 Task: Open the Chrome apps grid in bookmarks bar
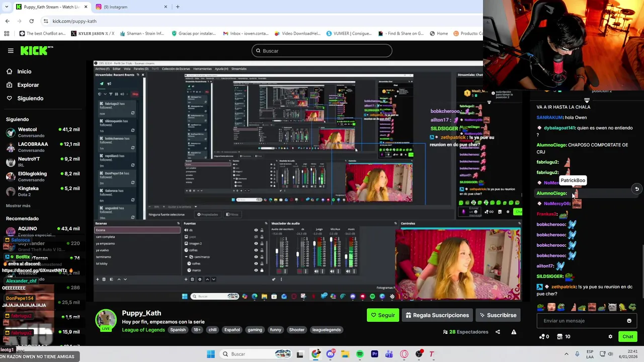[x=7, y=34]
